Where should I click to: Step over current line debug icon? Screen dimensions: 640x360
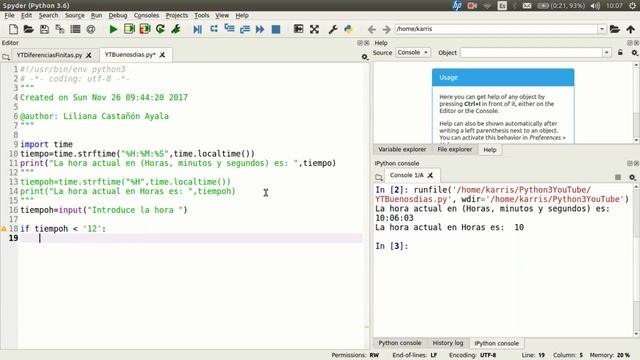tap(213, 29)
